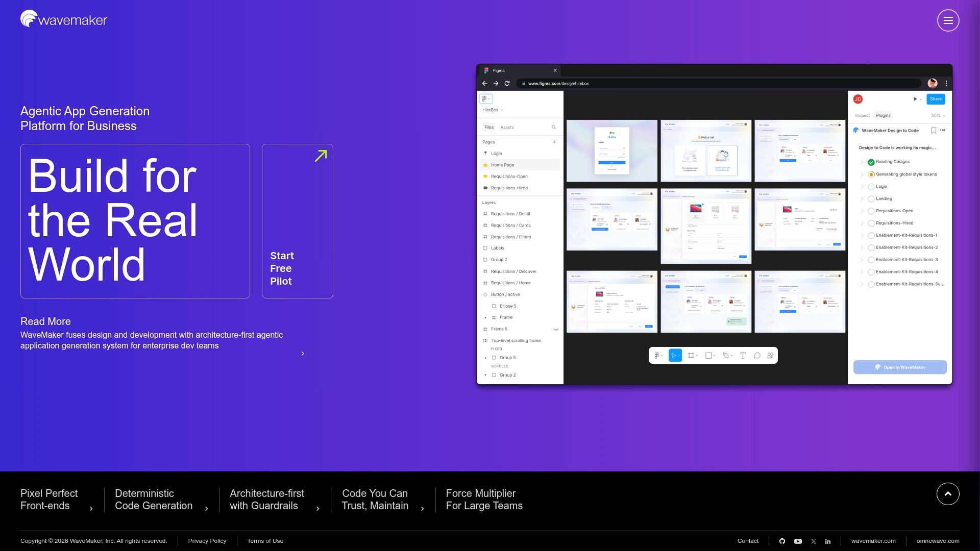Select the Rectangle shape tool
The width and height of the screenshot is (980, 551).
click(709, 356)
